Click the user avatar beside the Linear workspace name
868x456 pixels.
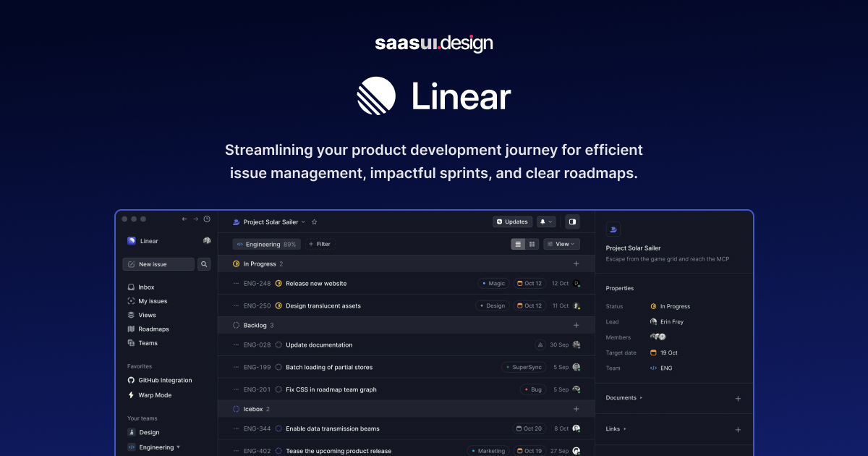(207, 241)
